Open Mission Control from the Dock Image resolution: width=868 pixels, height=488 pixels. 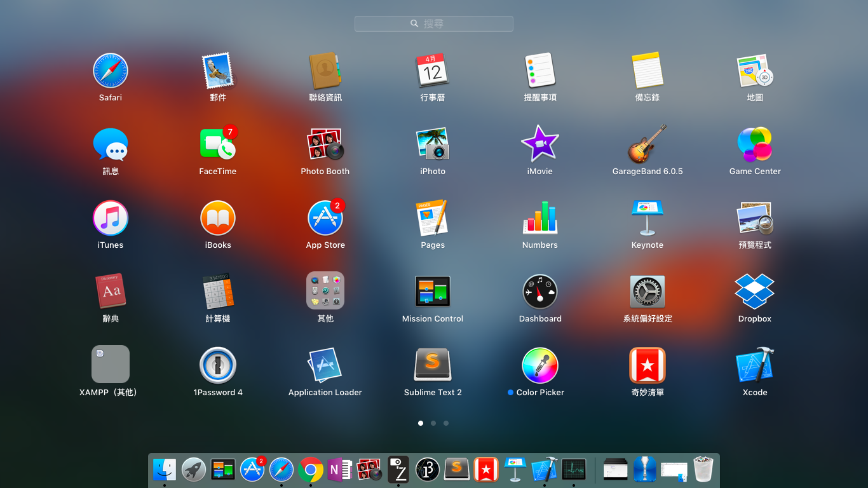tap(223, 470)
